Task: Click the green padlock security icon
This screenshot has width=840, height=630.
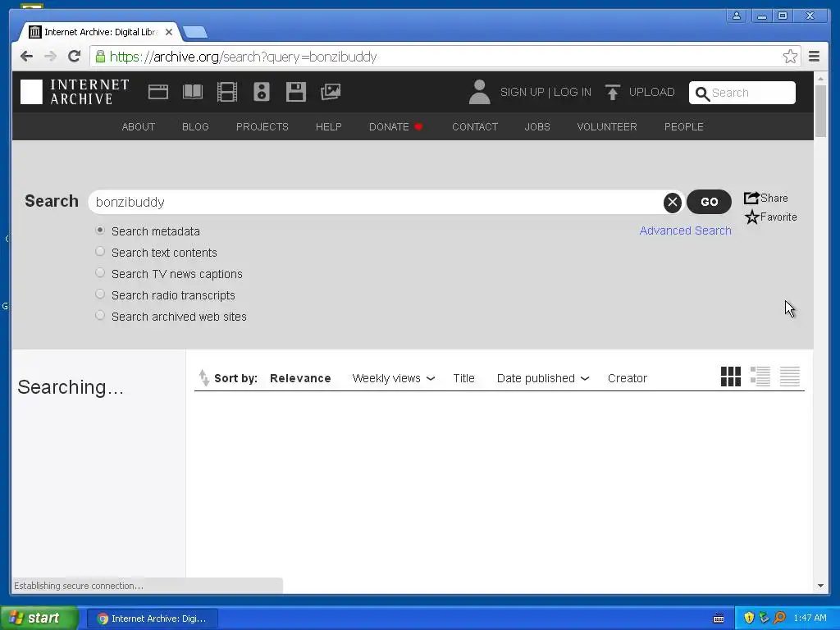Action: tap(100, 57)
